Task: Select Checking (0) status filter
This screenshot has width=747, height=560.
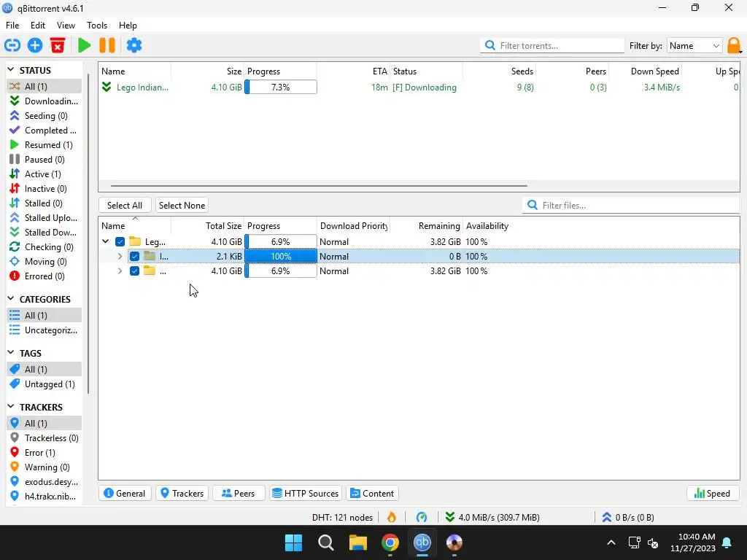Action: pos(44,247)
